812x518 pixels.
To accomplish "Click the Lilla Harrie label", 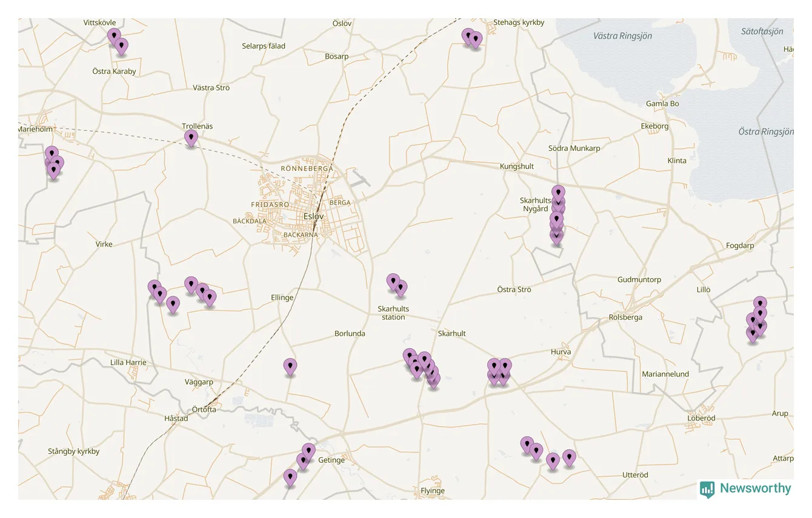I will pos(128,362).
